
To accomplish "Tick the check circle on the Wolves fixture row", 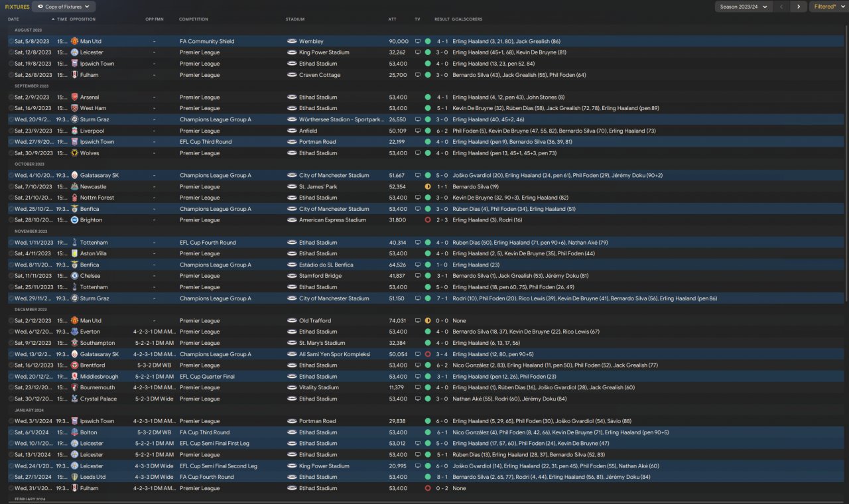I will tap(11, 153).
